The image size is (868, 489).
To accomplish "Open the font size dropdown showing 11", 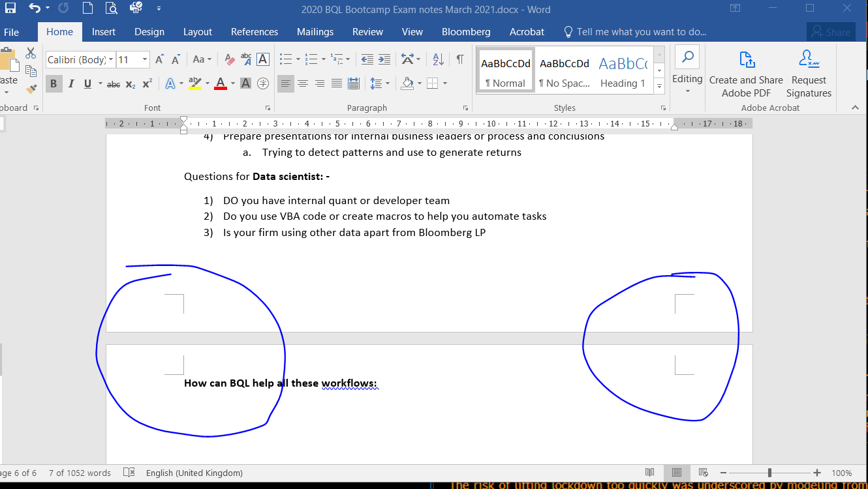I will point(145,59).
